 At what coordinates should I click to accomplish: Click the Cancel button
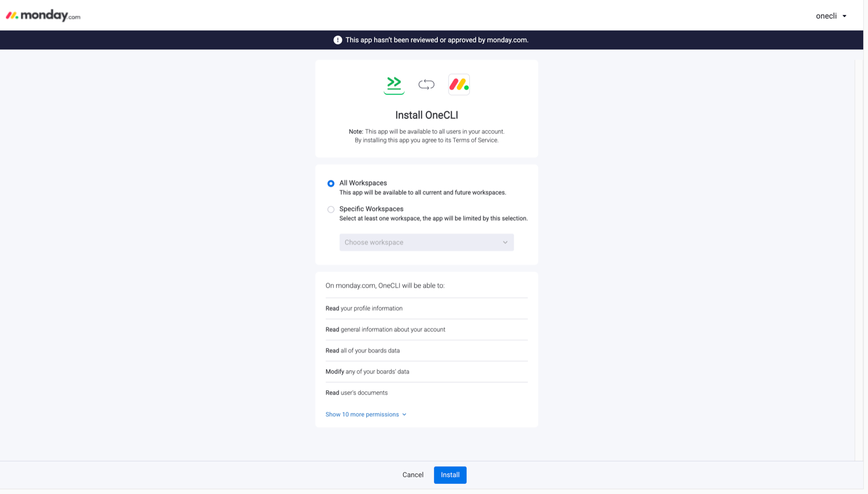[413, 475]
